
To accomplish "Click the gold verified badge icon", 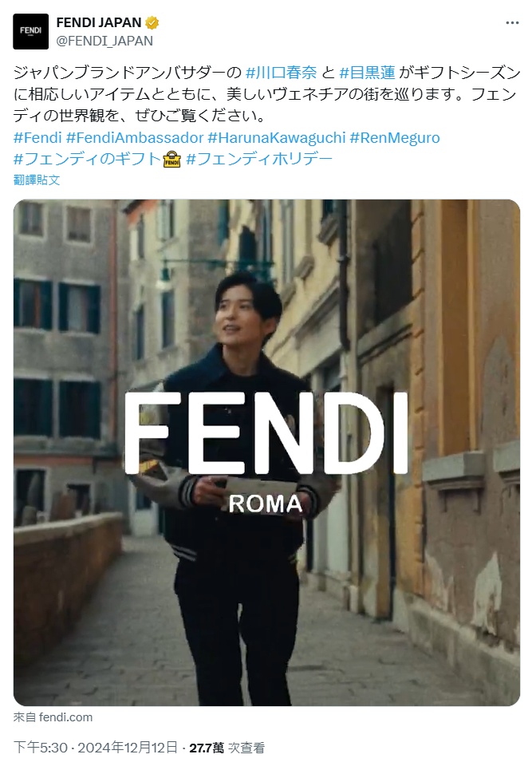I will [x=152, y=22].
